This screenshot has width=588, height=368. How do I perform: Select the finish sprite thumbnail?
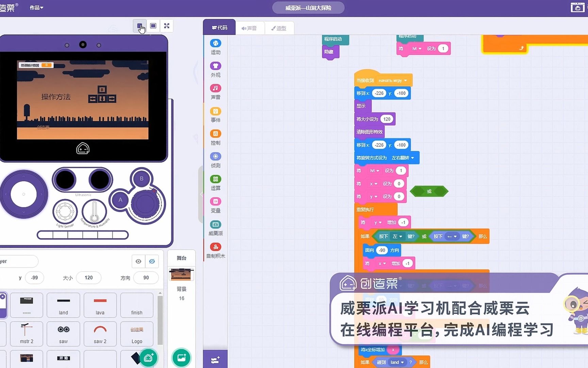(x=137, y=305)
